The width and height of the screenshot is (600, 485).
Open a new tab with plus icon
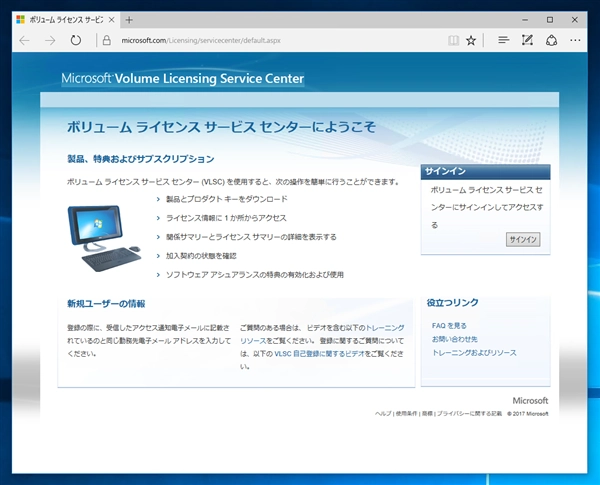(129, 20)
